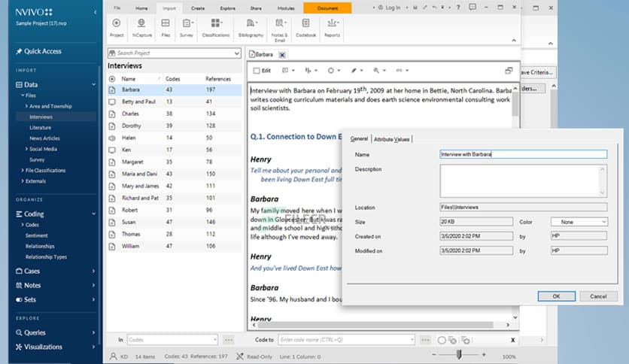Viewport: 629px width, 364px height.
Task: Click the link icon in document toolbar
Action: coord(399,71)
